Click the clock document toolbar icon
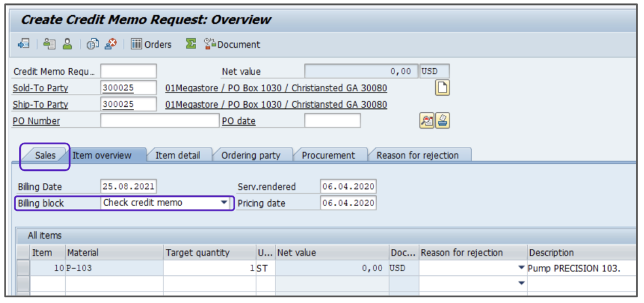The height and width of the screenshot is (303, 644). point(92,44)
